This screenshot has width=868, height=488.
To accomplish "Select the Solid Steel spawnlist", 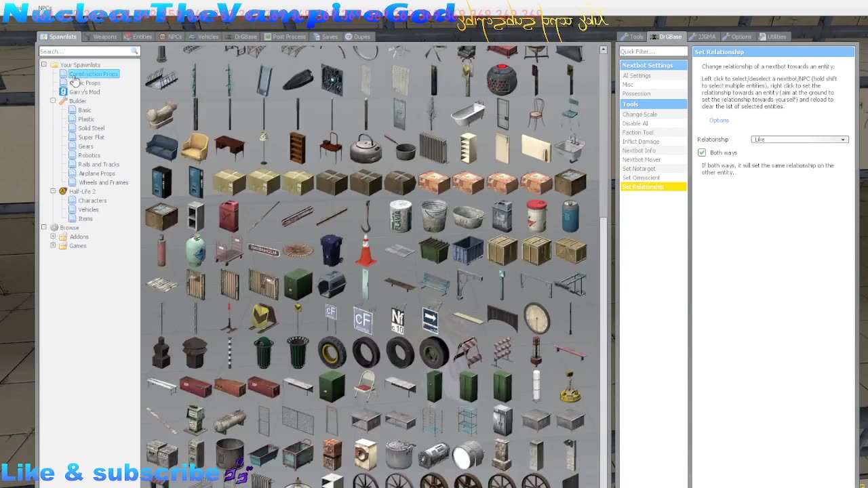I will (x=91, y=128).
